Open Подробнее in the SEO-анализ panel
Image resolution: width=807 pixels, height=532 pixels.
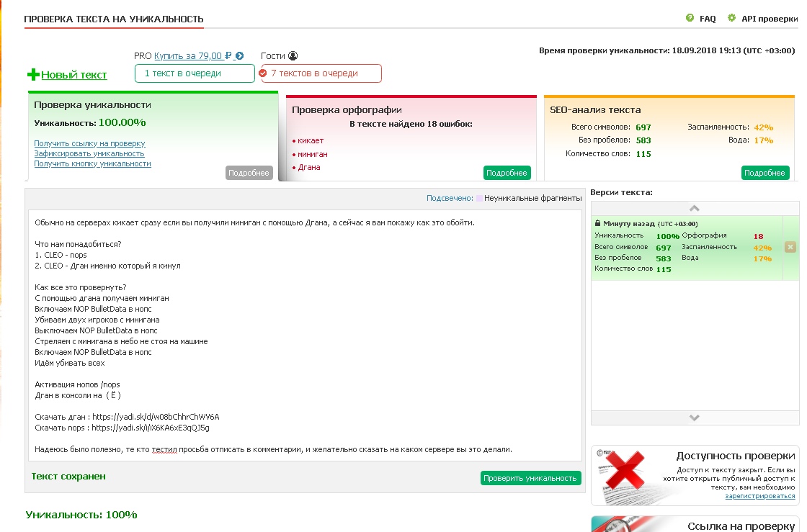pos(764,173)
